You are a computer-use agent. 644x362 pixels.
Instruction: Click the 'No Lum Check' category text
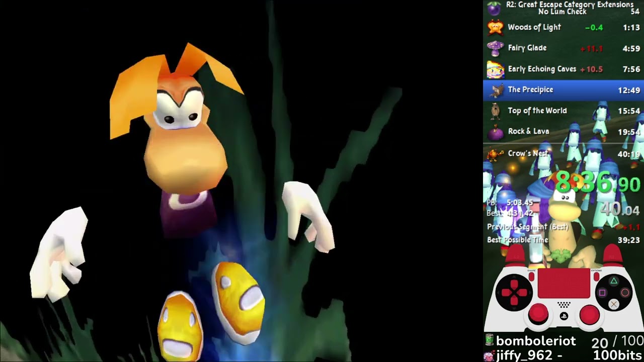tap(562, 12)
